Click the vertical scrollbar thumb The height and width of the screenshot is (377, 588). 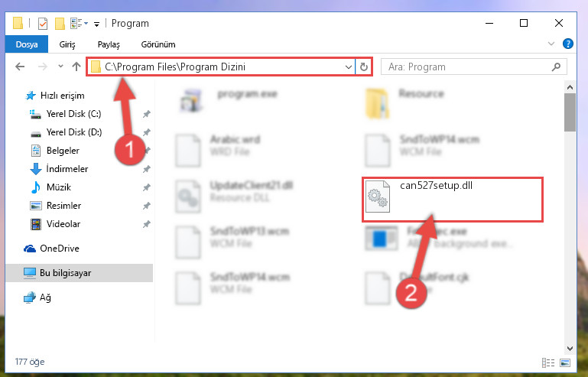(x=570, y=112)
